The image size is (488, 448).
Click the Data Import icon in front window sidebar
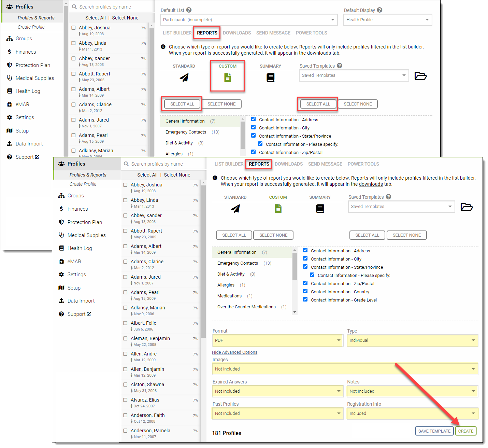pos(61,301)
